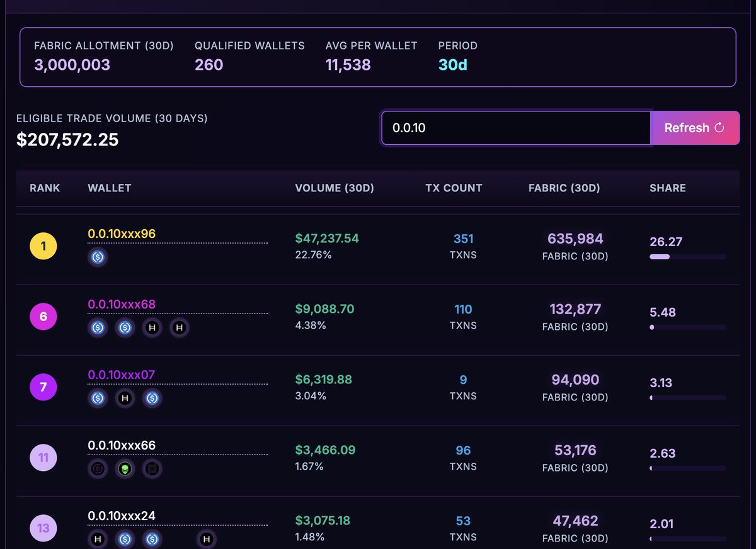Click the first HBAR icon under wallet 0.0.10xxx24

tap(98, 539)
